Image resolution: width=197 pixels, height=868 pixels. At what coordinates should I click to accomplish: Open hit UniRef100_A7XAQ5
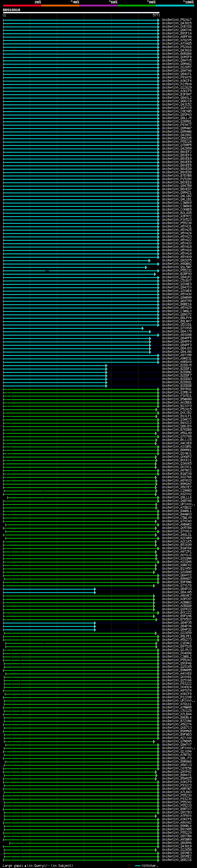(x=176, y=43)
